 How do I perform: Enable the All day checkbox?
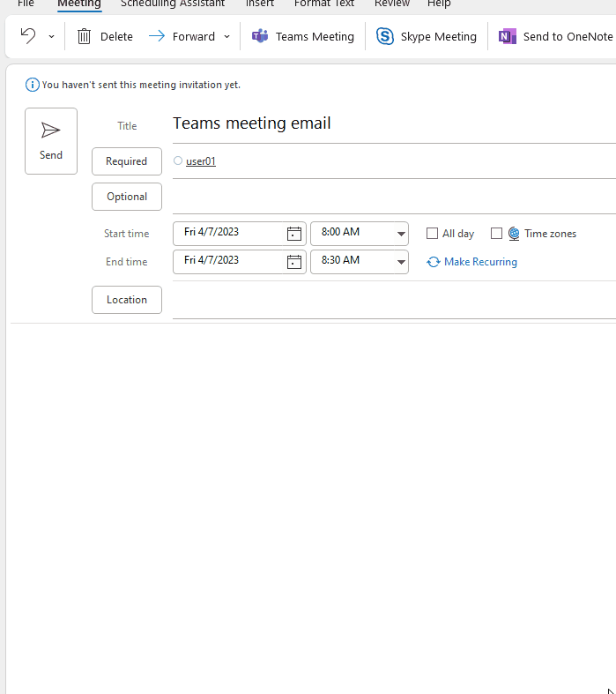(x=432, y=234)
